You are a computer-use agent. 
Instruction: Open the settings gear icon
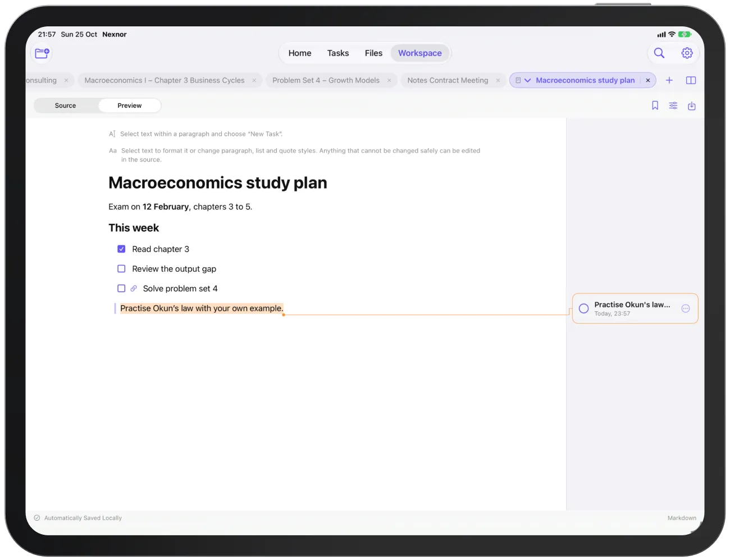point(687,53)
